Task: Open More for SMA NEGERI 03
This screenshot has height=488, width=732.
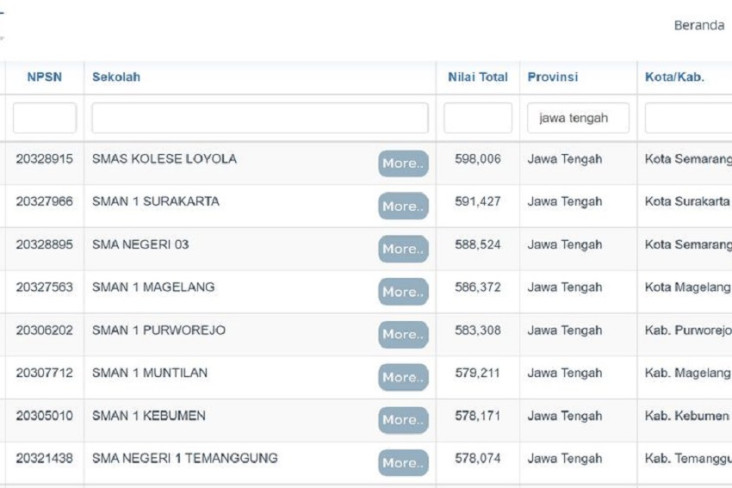Action: point(403,249)
